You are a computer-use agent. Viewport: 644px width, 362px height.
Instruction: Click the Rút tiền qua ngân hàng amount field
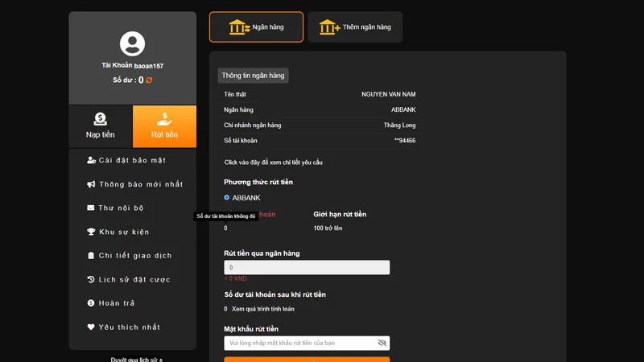coord(307,267)
